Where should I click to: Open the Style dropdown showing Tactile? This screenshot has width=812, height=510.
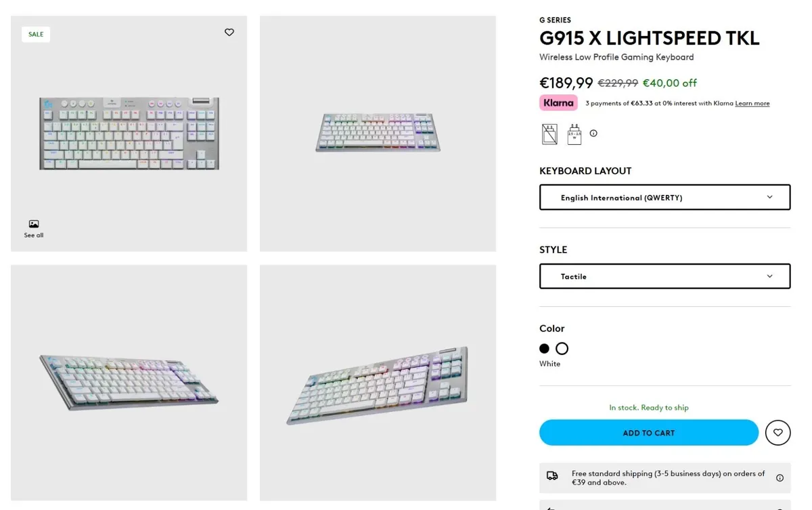pos(664,276)
